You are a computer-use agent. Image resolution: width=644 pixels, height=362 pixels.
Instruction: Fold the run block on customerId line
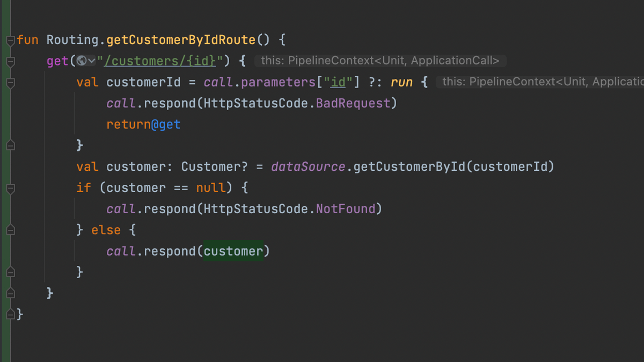[10, 83]
